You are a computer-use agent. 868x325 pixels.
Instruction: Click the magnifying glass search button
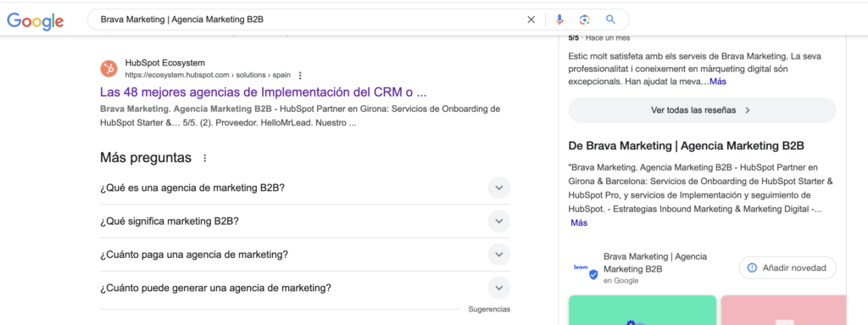[x=610, y=20]
